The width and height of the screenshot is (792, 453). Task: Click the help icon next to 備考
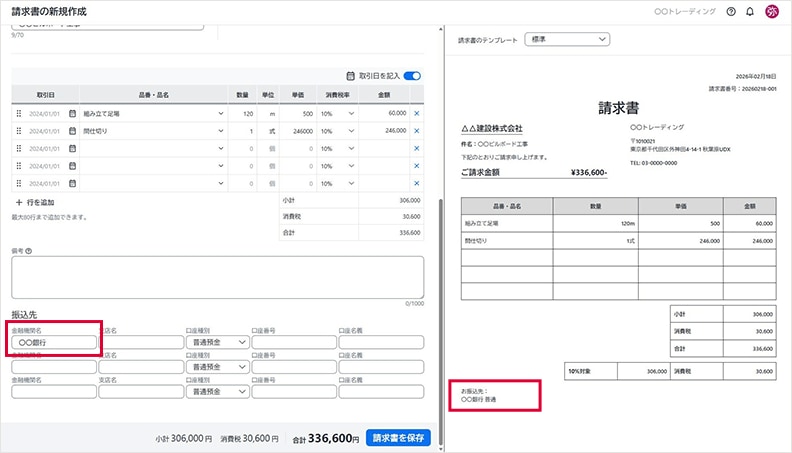pos(29,251)
